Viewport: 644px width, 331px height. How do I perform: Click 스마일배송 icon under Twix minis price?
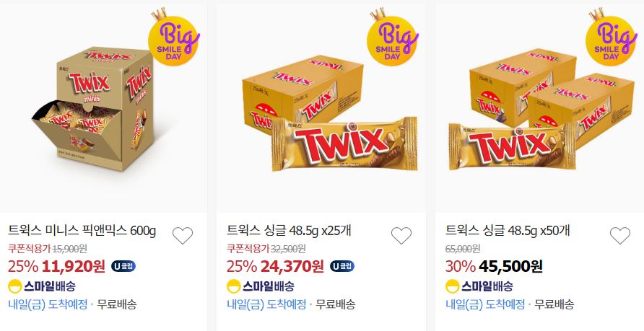pos(41,286)
